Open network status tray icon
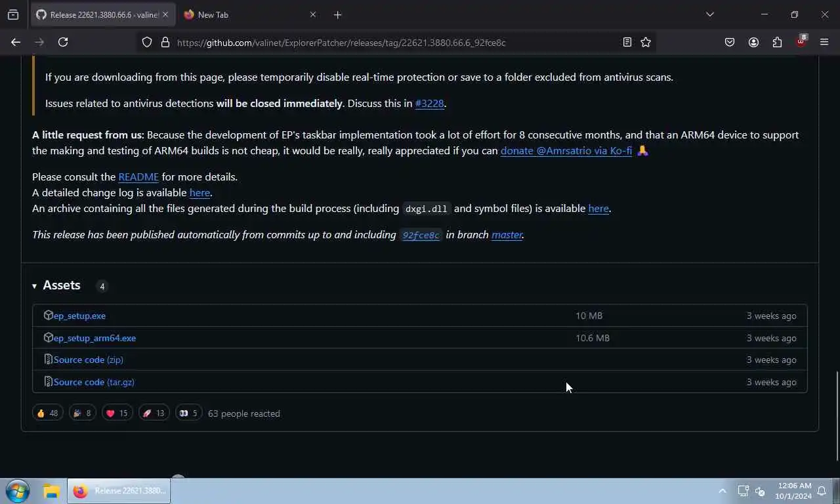Viewport: 840px width, 504px height. [x=743, y=491]
